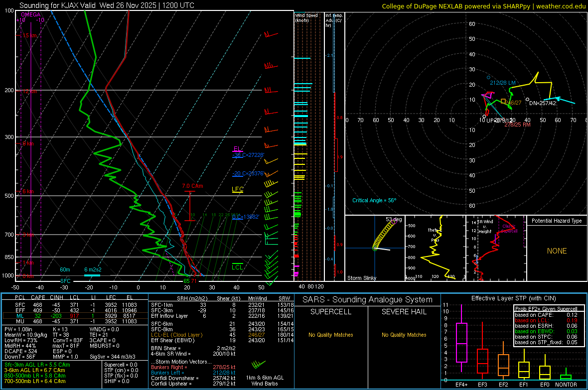The image size is (588, 390).
Task: Select the MU parcel row
Action: [x=75, y=321]
